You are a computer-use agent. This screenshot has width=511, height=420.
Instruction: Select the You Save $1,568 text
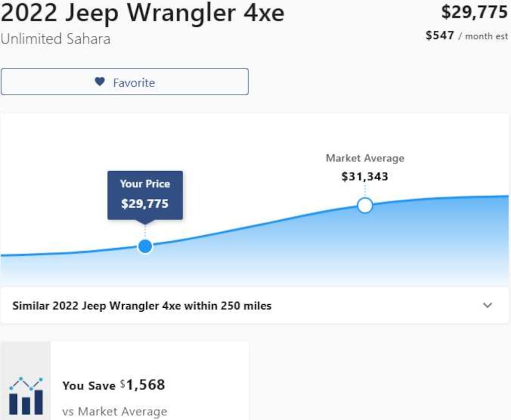(x=114, y=385)
